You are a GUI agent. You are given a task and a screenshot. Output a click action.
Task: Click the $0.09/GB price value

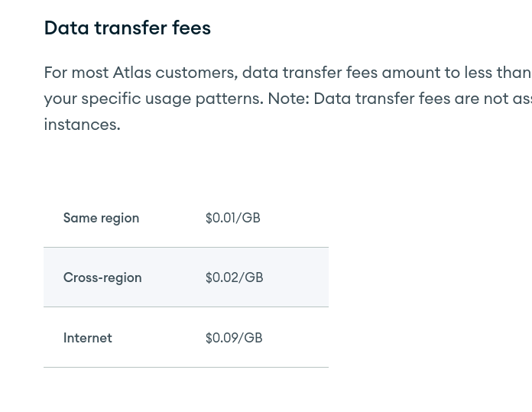click(233, 338)
